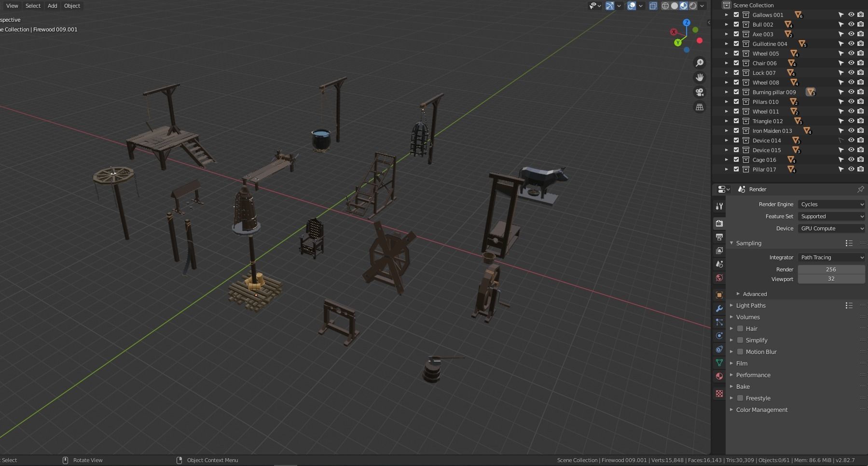Click the Viewport samples value field
868x466 pixels.
coord(831,279)
